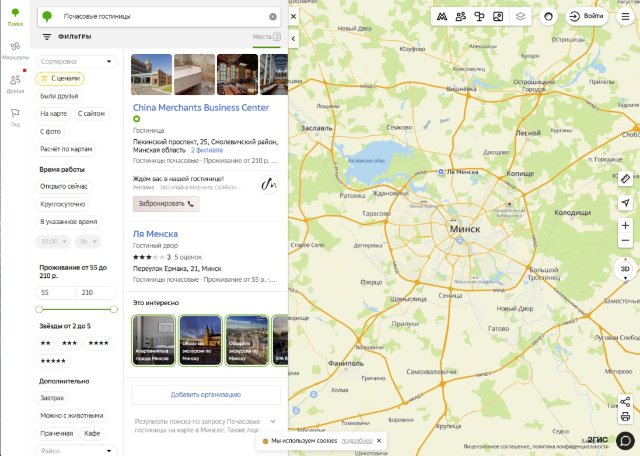The image size is (640, 456).
Task: Select the four-star rating filter
Action: [x=98, y=343]
